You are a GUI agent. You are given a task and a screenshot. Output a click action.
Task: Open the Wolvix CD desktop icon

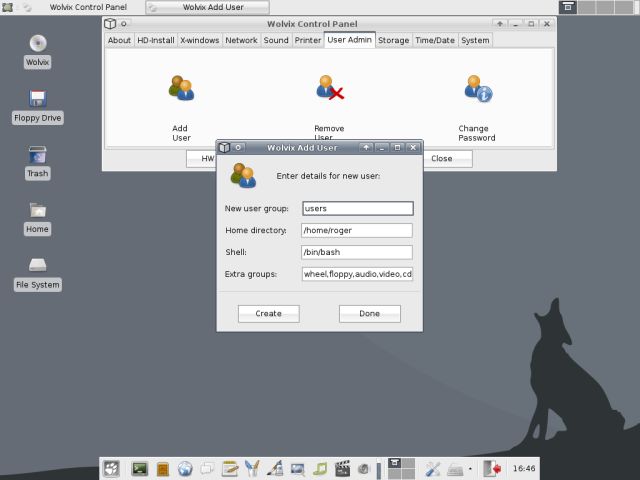click(x=38, y=43)
